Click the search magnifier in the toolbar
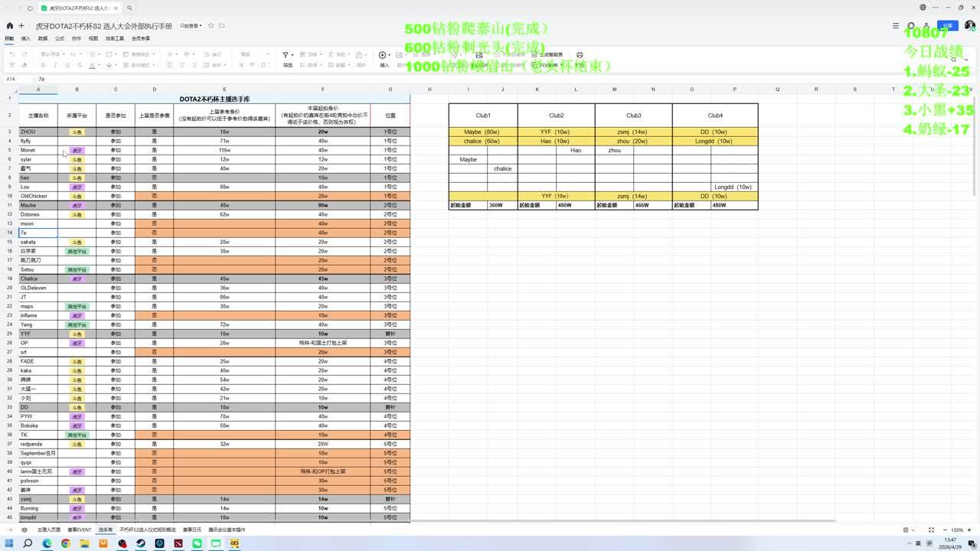 click(130, 8)
